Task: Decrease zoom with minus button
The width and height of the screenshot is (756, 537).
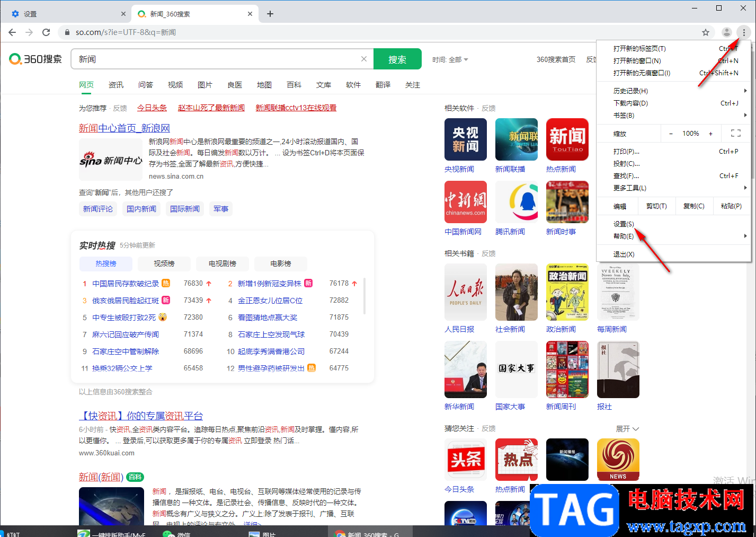Action: (x=671, y=134)
